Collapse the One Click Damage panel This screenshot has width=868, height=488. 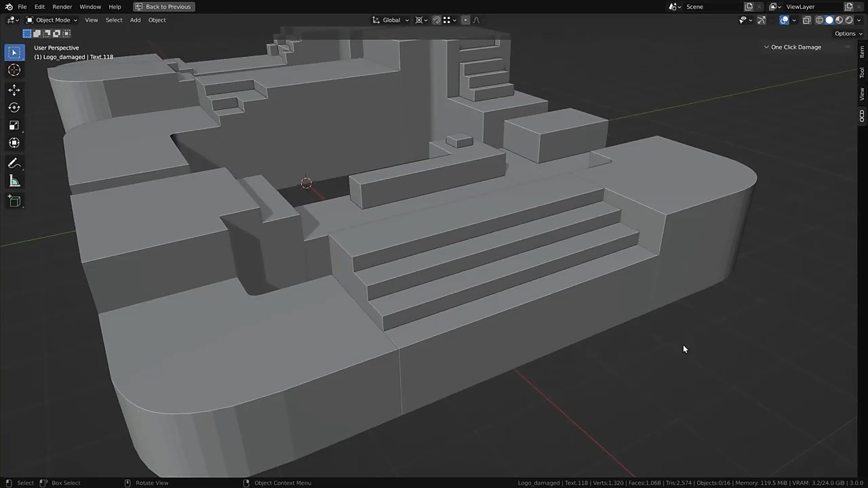pos(766,47)
